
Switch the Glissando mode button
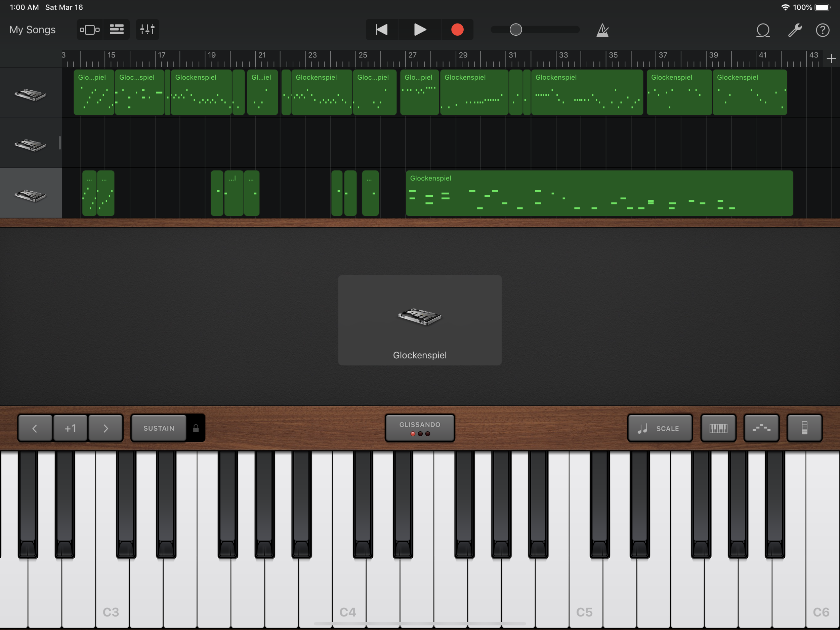point(420,428)
